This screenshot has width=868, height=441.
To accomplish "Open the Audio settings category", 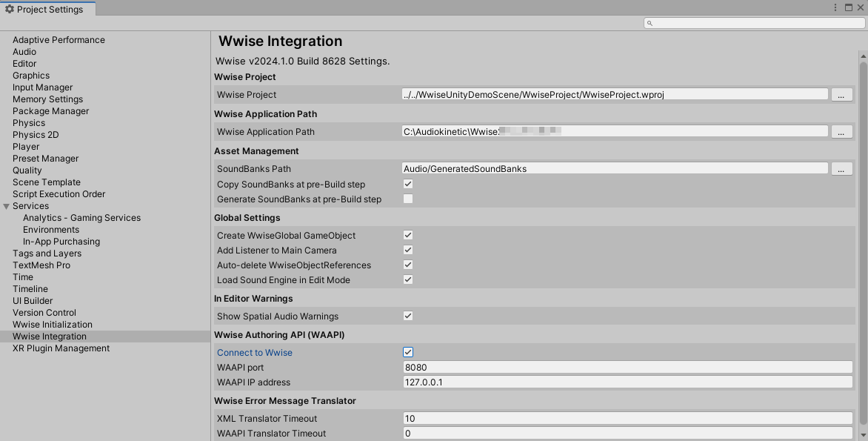I will coord(24,52).
